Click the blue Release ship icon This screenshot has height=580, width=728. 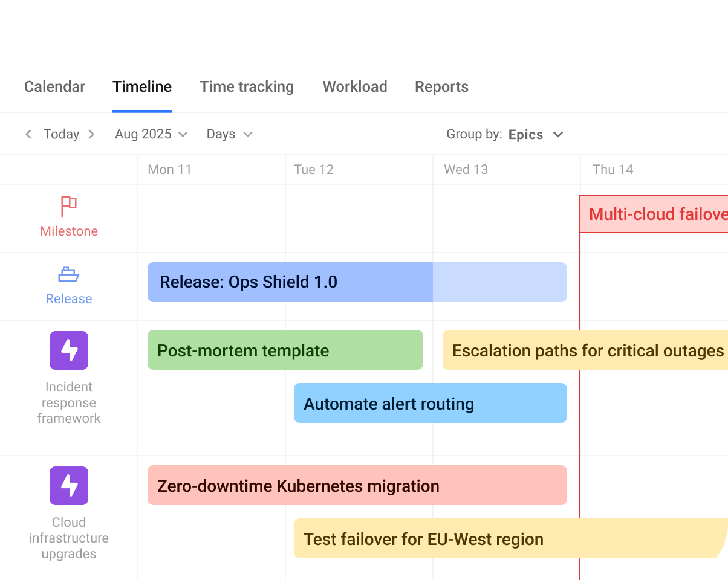tap(68, 274)
